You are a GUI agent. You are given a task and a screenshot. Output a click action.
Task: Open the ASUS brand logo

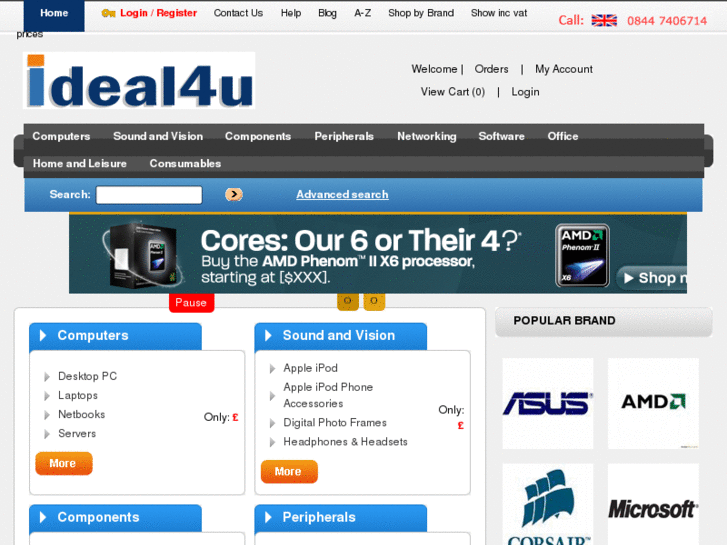pos(548,403)
